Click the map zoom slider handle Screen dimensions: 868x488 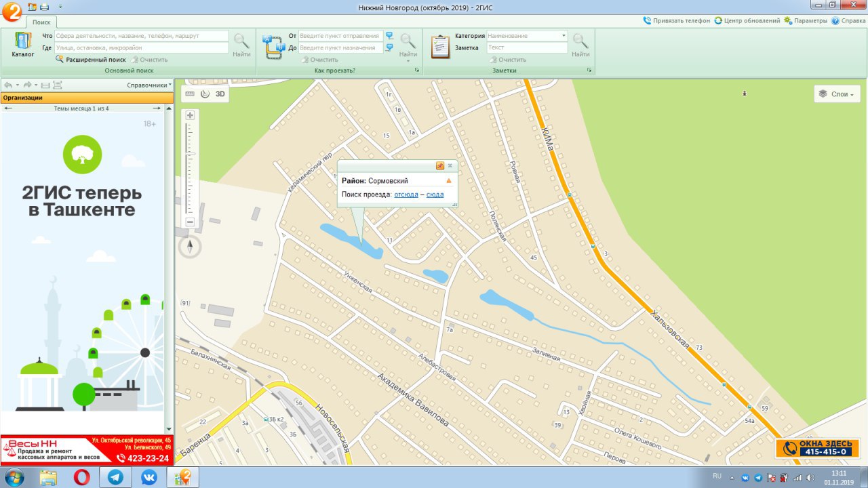tap(191, 155)
